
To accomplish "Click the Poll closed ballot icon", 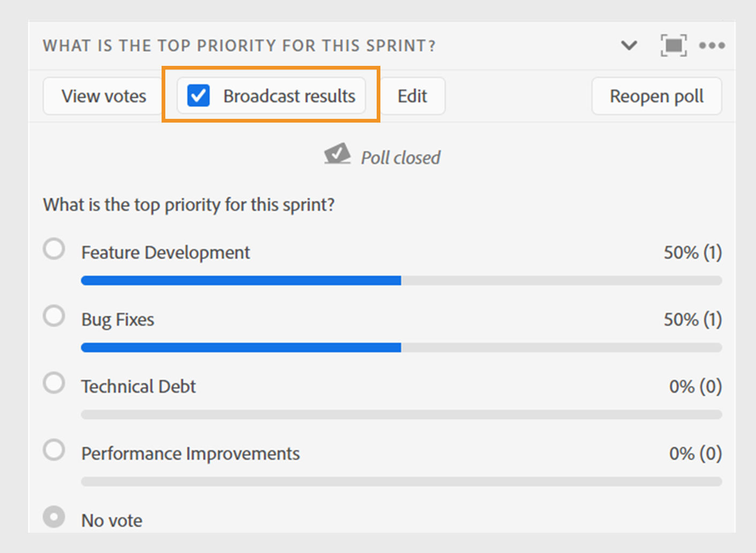I will pos(337,154).
